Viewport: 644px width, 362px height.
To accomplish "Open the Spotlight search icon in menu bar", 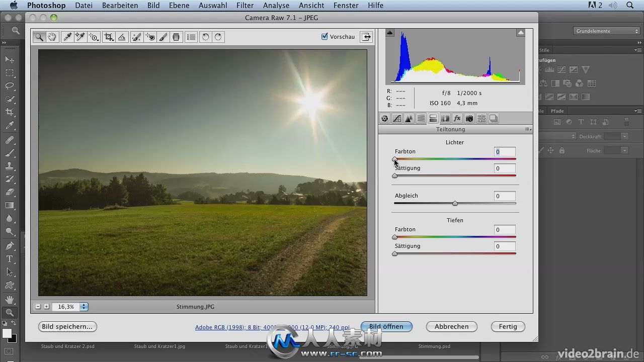I will click(x=630, y=6).
